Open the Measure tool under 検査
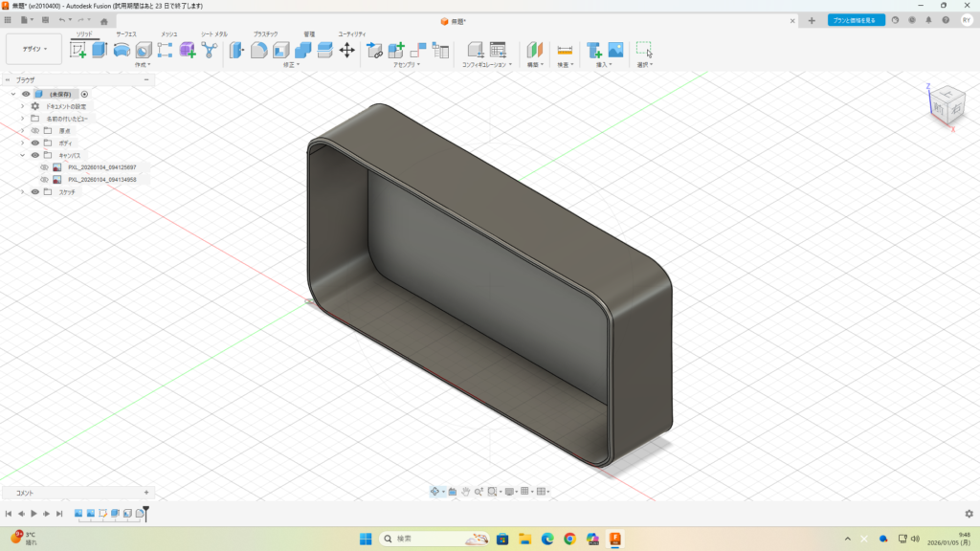 pos(565,50)
